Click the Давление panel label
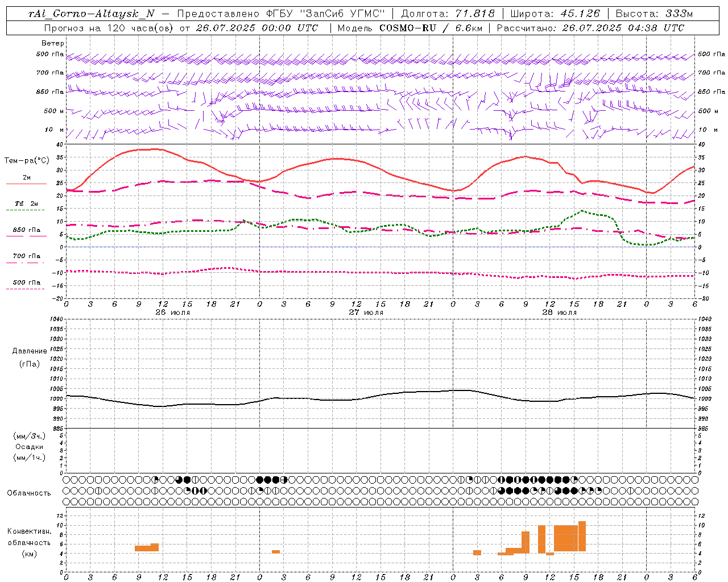 pyautogui.click(x=30, y=351)
